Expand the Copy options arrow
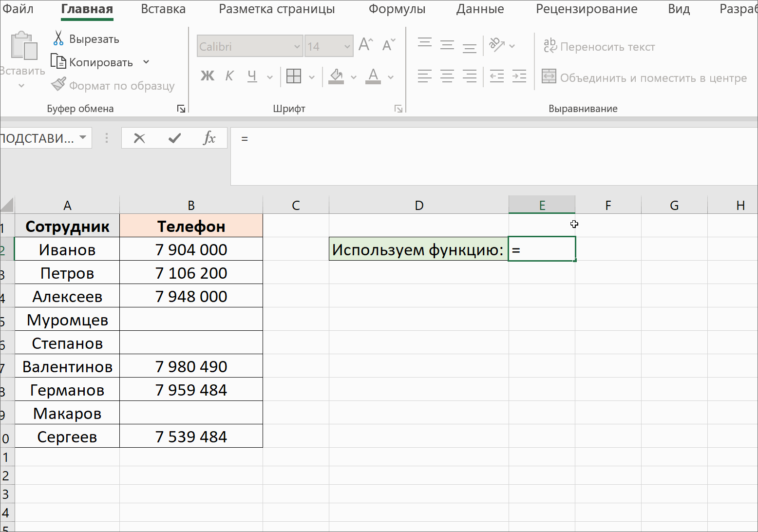 [x=146, y=62]
